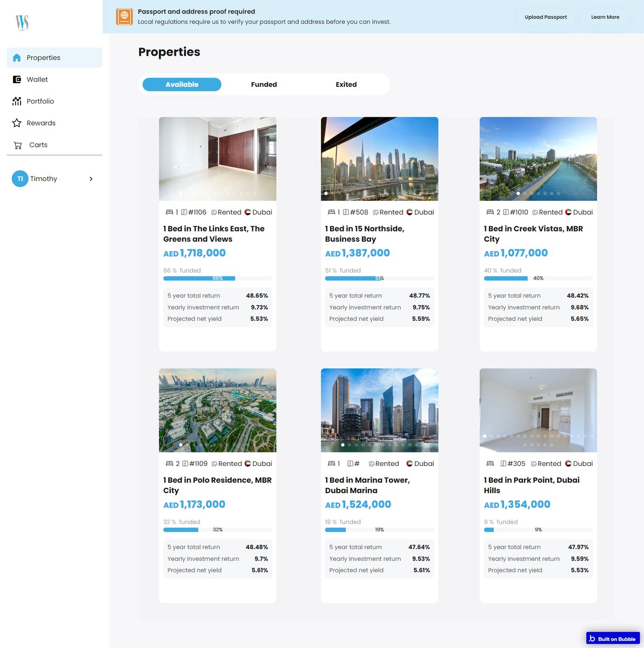
Task: Switch to the Funded tab
Action: point(264,84)
